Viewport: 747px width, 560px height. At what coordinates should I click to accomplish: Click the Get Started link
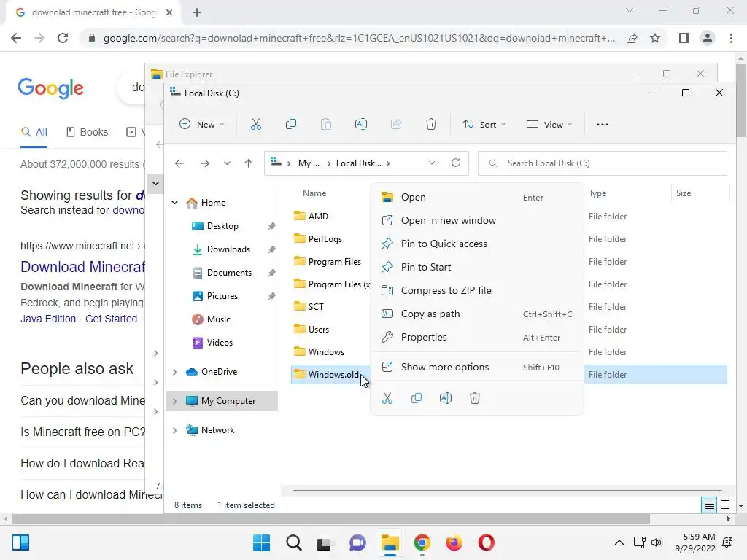[x=111, y=319]
